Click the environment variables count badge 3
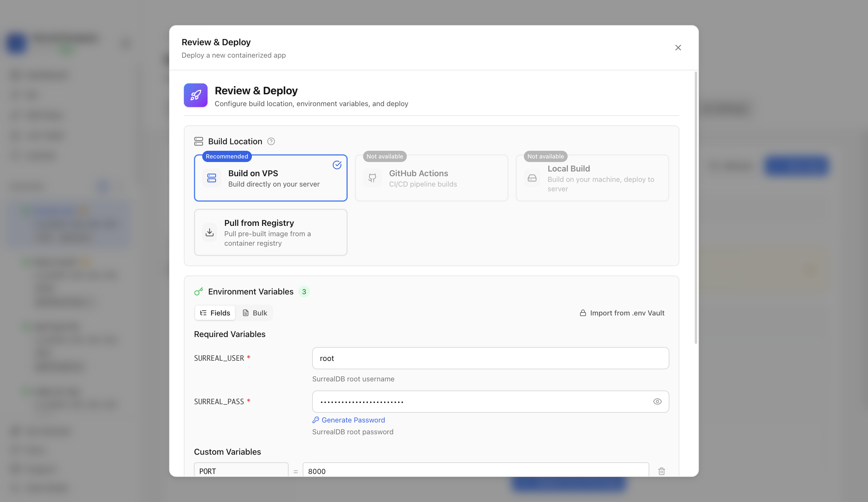Screen dimensions: 868x502 pyautogui.click(x=304, y=292)
